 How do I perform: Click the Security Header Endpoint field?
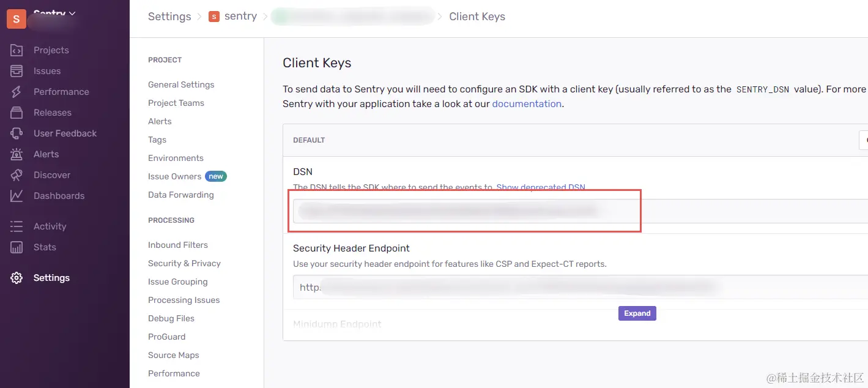pos(580,287)
